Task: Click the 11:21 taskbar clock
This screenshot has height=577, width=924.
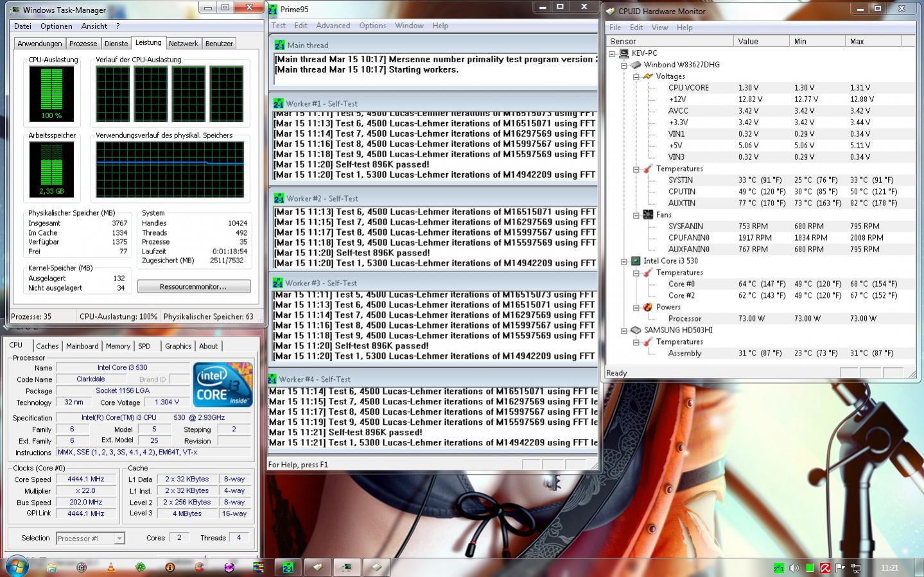Action: [x=889, y=568]
